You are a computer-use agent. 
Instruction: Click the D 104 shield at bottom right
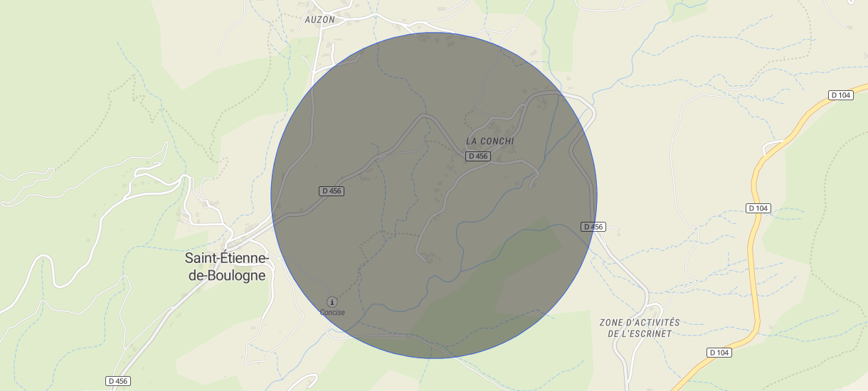pyautogui.click(x=720, y=353)
